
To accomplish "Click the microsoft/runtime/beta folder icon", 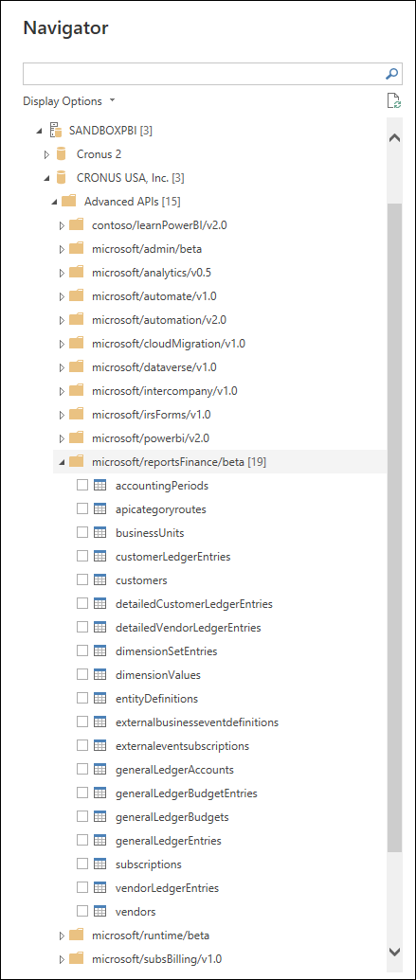I will click(77, 935).
